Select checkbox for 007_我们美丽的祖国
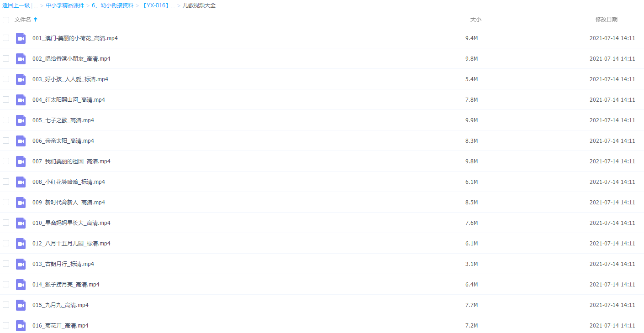The image size is (644, 333). point(6,161)
